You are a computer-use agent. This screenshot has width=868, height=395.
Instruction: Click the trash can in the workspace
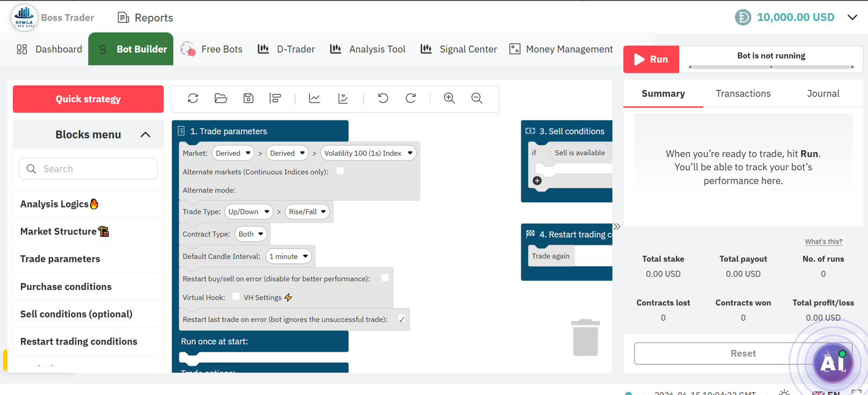585,338
